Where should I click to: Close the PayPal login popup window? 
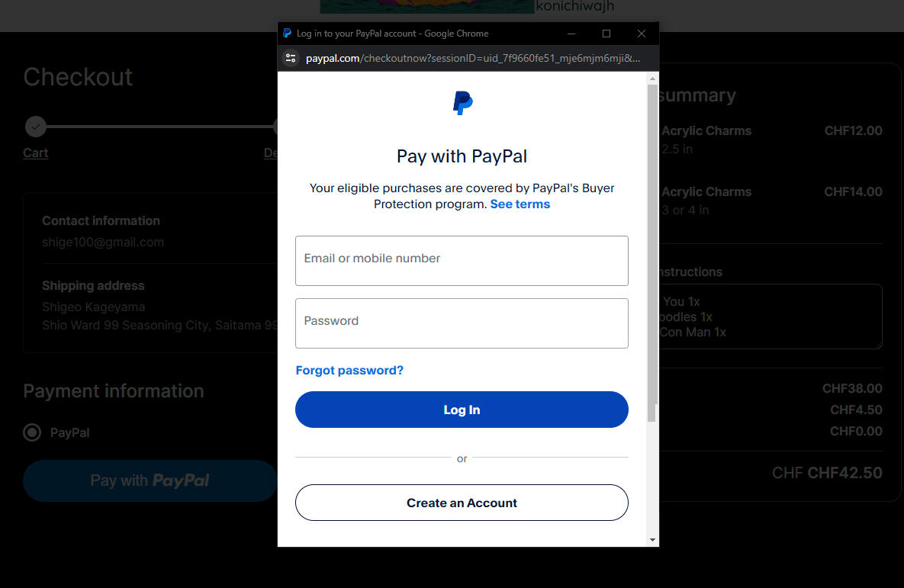point(642,34)
